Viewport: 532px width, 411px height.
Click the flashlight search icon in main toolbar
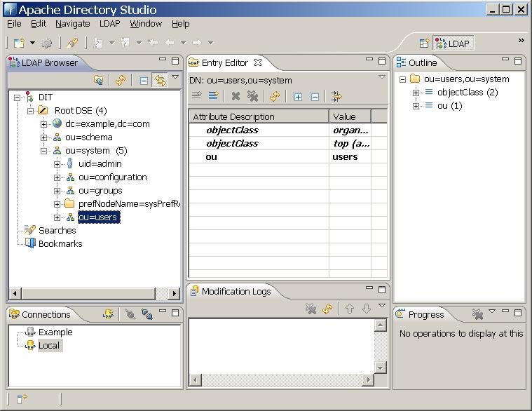(x=71, y=43)
